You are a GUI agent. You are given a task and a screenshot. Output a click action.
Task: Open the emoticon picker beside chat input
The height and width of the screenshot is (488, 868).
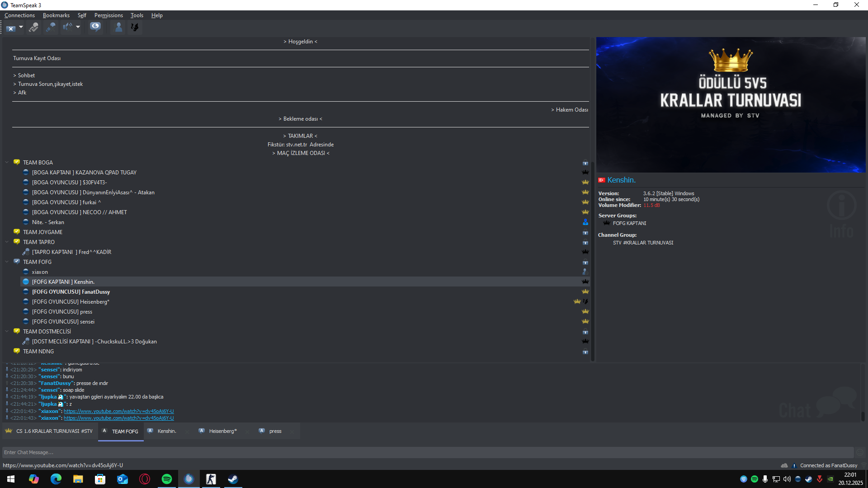pos(860,452)
